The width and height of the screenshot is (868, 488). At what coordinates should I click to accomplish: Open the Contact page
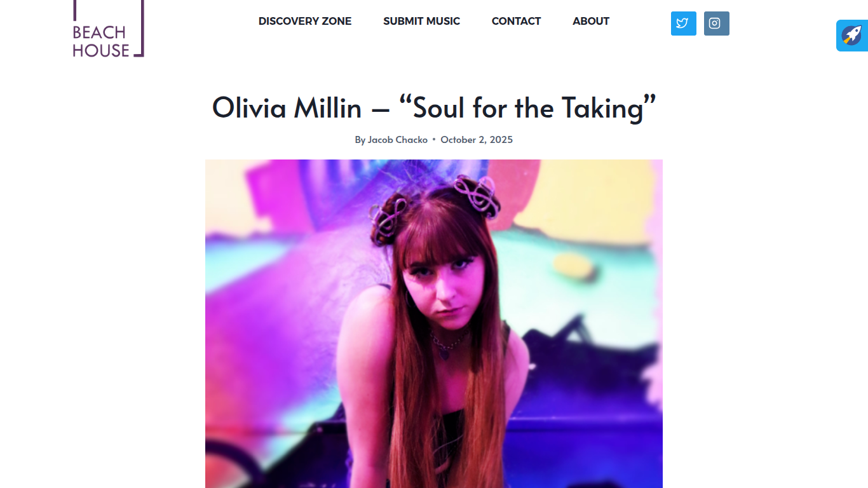[516, 21]
